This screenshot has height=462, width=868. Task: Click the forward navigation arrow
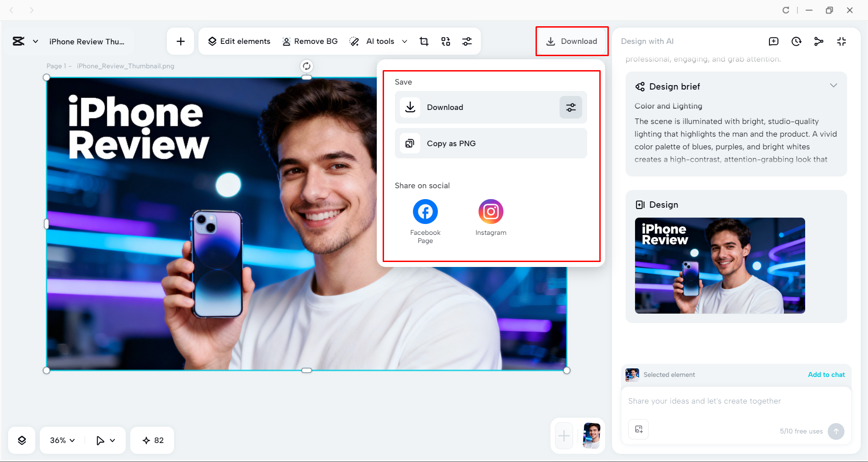coord(31,10)
